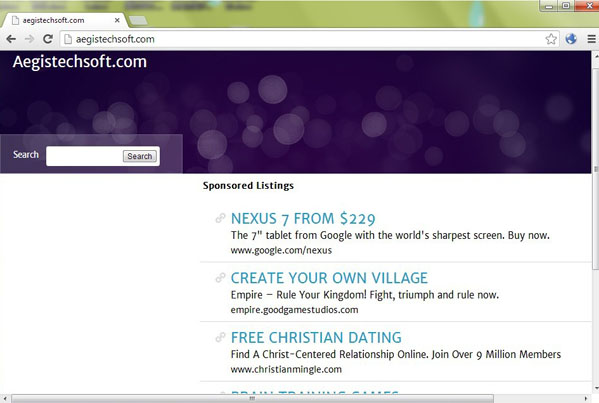Click the vertical scrollbar up arrow
Viewport: 599px width, 403px height.
[595, 56]
